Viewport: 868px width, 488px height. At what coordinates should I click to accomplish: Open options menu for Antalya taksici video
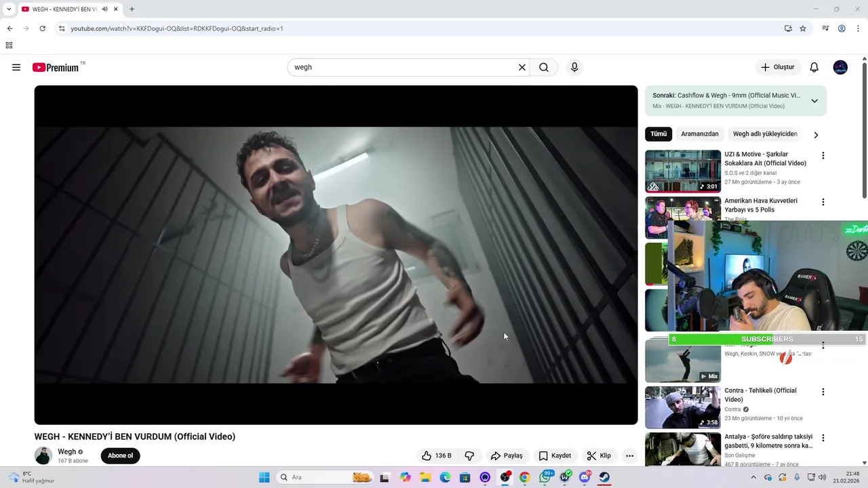[823, 438]
